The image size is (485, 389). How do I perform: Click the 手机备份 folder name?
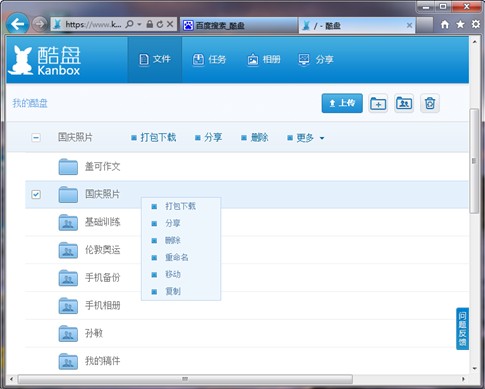tap(102, 278)
